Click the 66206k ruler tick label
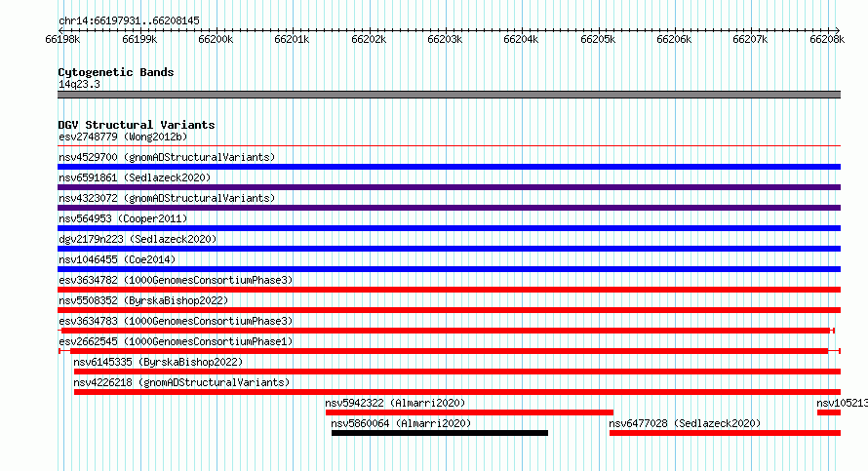868x471 pixels. 674,39
